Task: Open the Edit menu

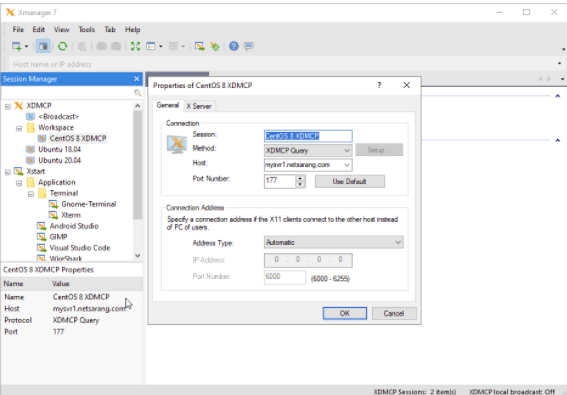Action: tap(39, 30)
